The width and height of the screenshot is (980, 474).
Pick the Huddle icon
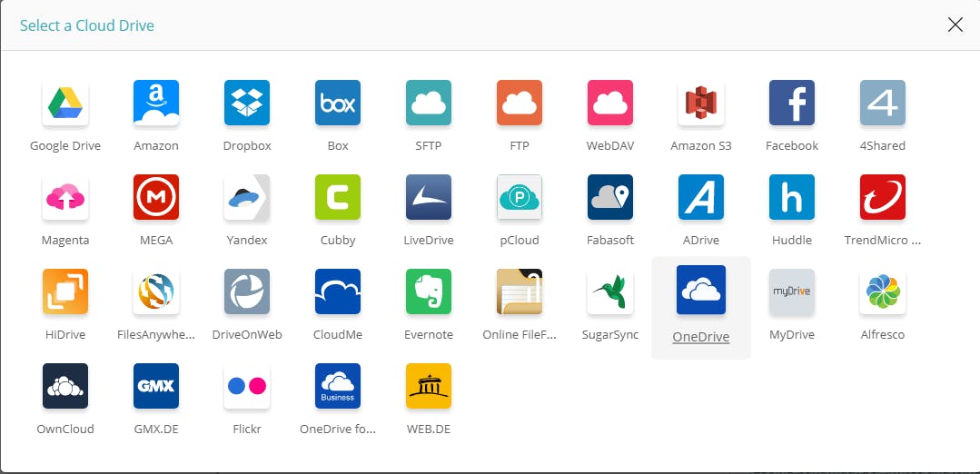pos(792,197)
